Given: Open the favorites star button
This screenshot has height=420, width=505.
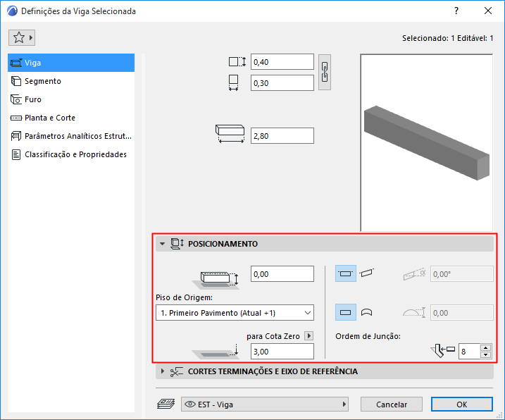Looking at the screenshot, I should click(22, 38).
